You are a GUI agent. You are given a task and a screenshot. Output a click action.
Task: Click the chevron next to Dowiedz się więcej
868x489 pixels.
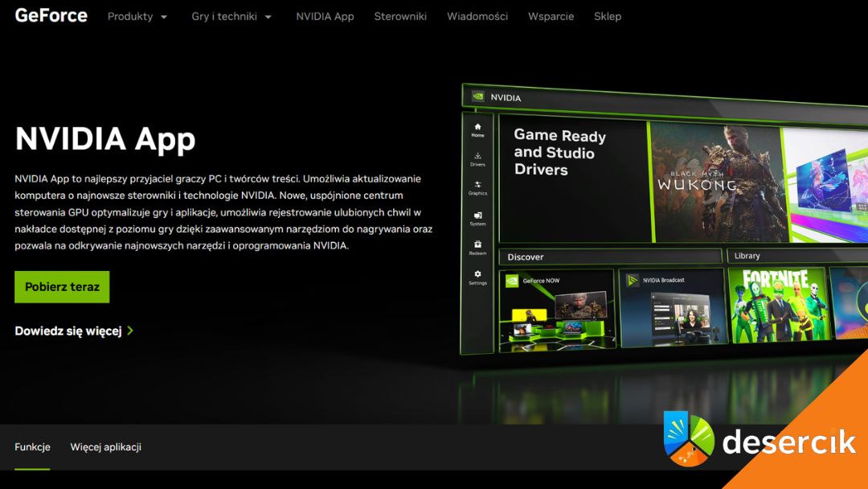pyautogui.click(x=130, y=331)
